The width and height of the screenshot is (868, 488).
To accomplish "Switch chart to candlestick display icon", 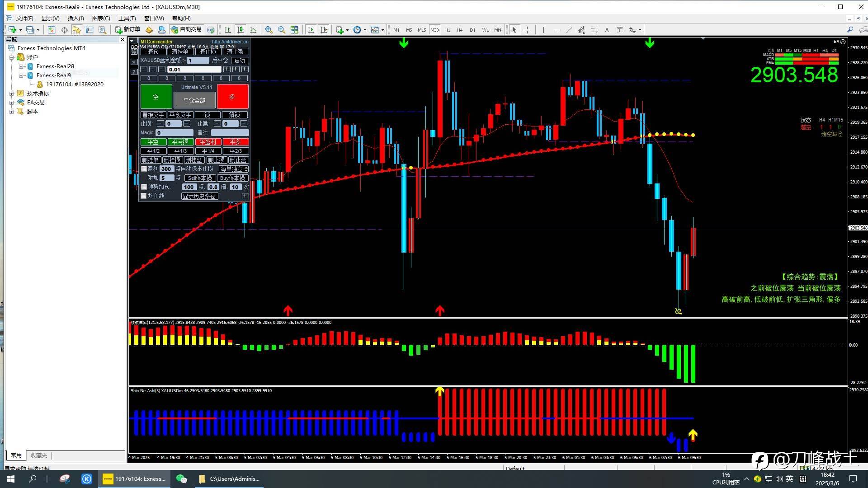I will [241, 30].
